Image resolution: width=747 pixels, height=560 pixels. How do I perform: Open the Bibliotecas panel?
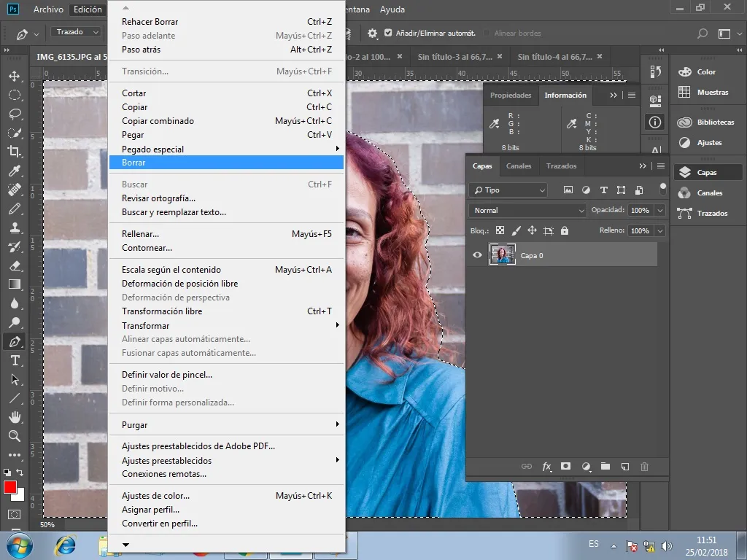(x=706, y=122)
